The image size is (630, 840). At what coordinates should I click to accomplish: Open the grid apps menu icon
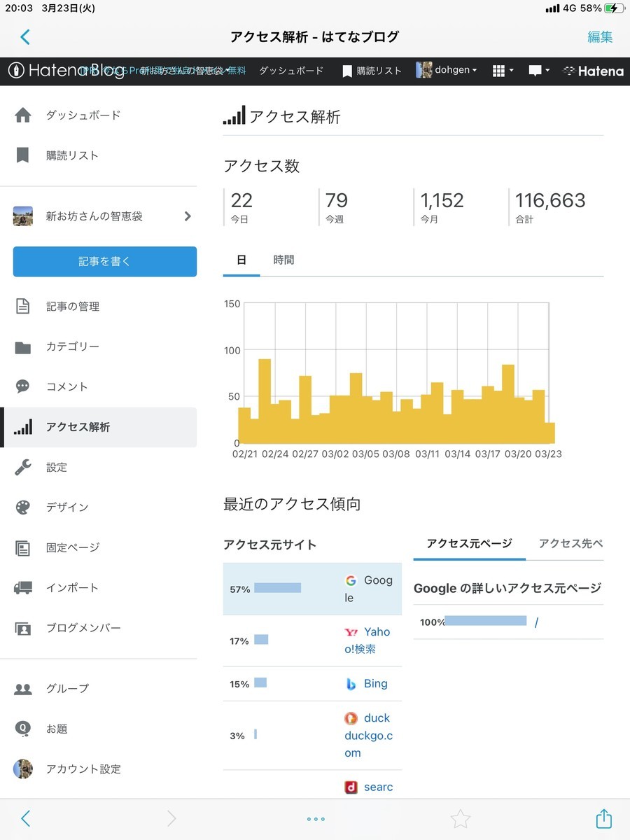coord(503,71)
